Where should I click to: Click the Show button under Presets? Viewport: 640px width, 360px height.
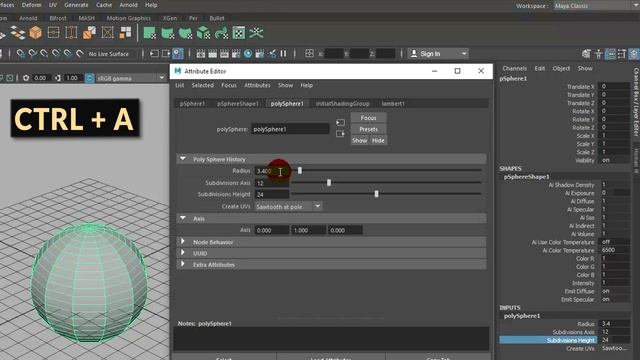(360, 140)
